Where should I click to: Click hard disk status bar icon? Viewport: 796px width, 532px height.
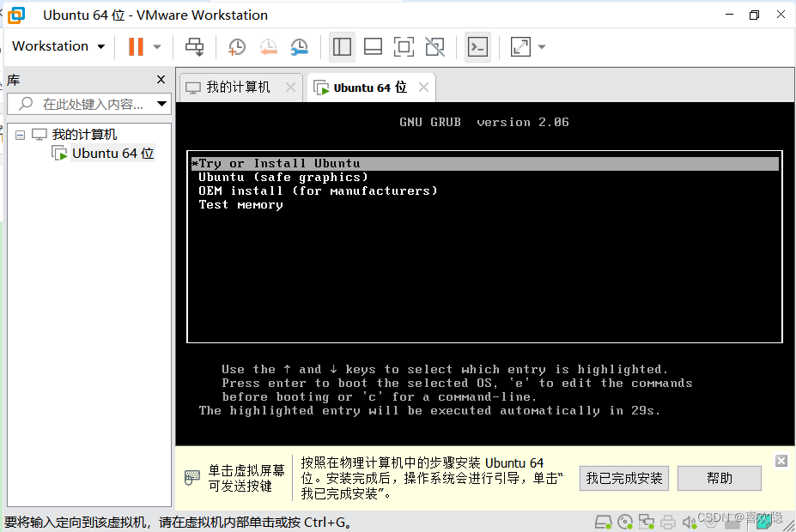point(603,522)
